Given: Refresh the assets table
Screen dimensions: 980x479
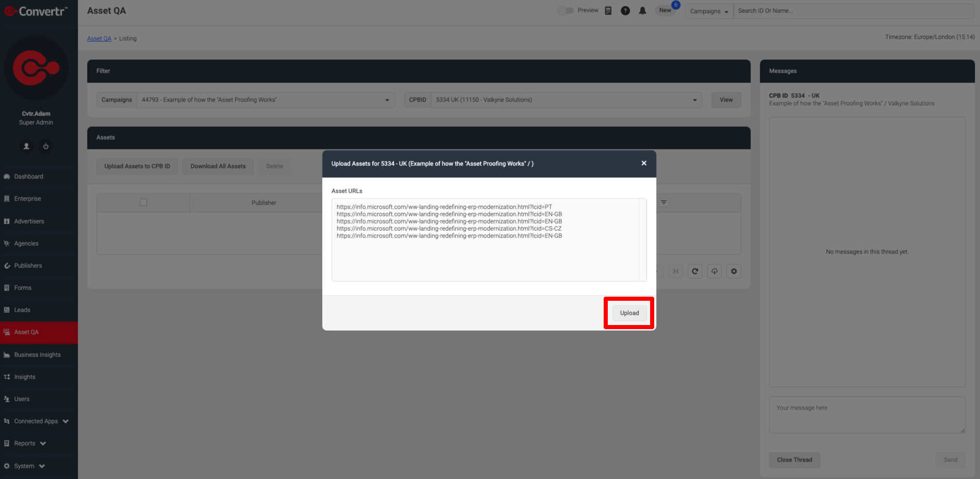Looking at the screenshot, I should point(695,271).
